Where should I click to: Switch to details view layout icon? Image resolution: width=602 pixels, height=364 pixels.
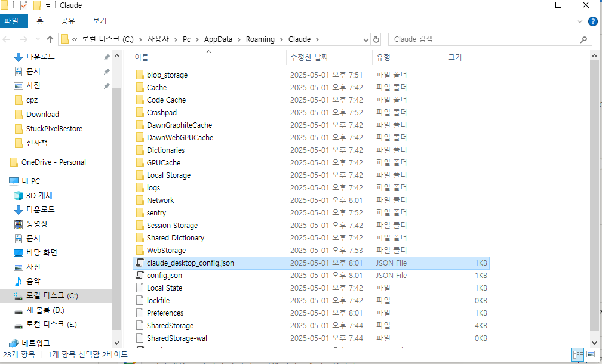point(578,354)
